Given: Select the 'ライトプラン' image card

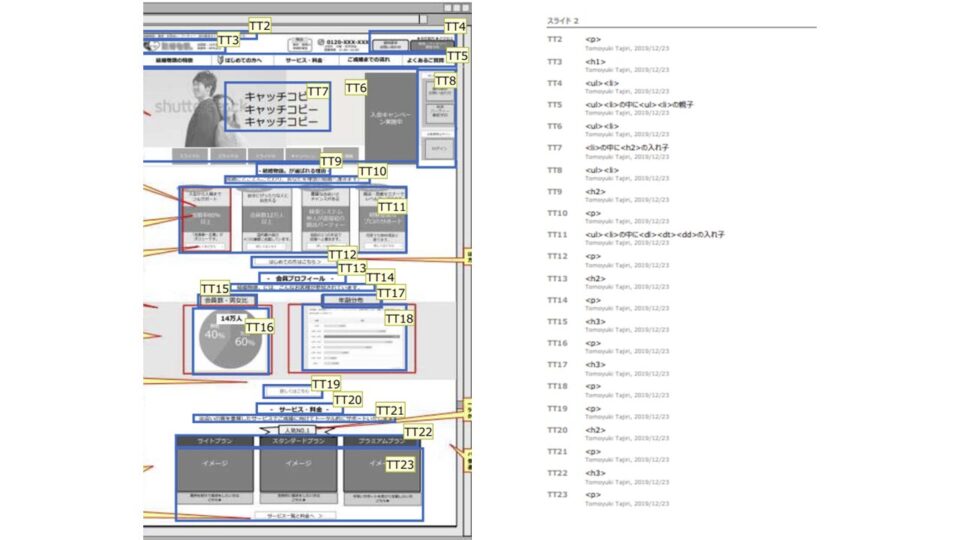Looking at the screenshot, I should pyautogui.click(x=215, y=465).
